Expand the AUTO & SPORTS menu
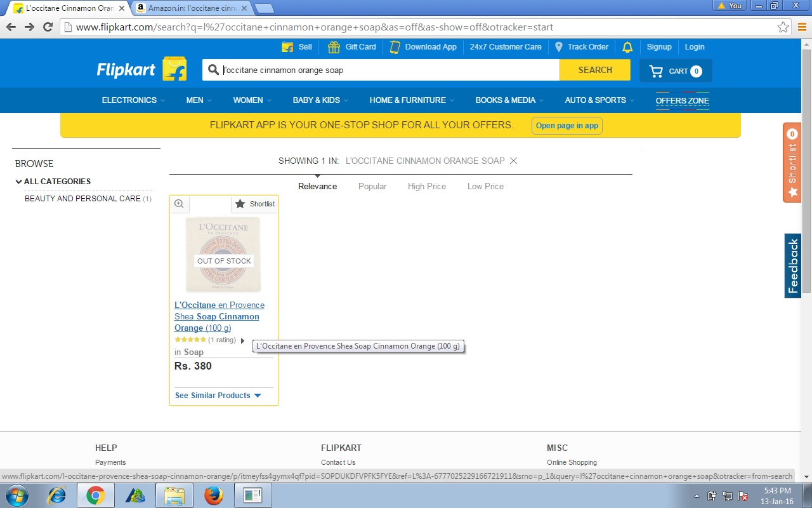 [599, 100]
